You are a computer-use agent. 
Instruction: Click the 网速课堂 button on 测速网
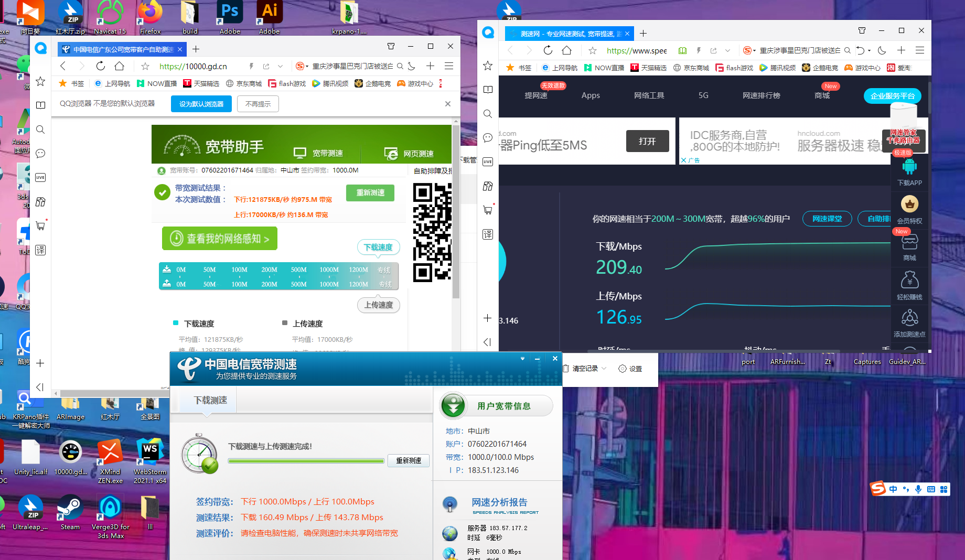tap(827, 219)
